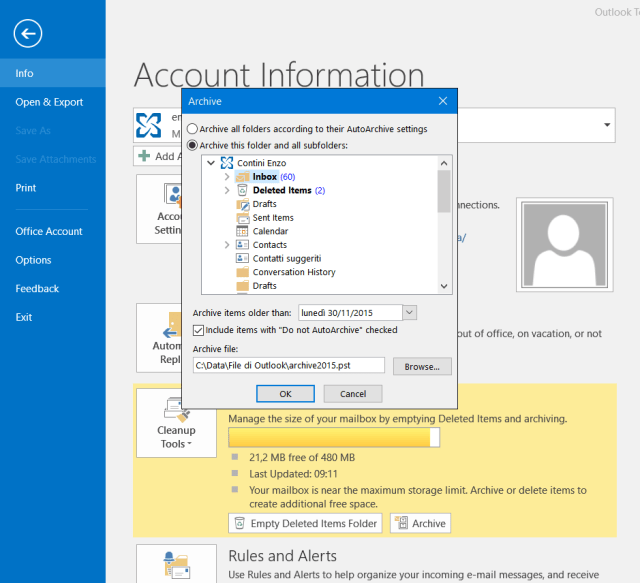The height and width of the screenshot is (583, 640).
Task: Confirm the Archive dialog with OK
Action: click(285, 394)
